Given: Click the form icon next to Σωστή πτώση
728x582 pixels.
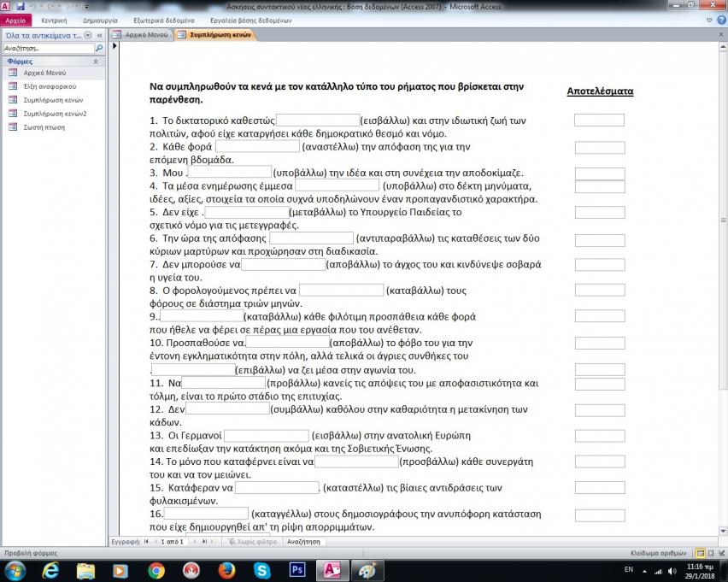Looking at the screenshot, I should [13, 126].
